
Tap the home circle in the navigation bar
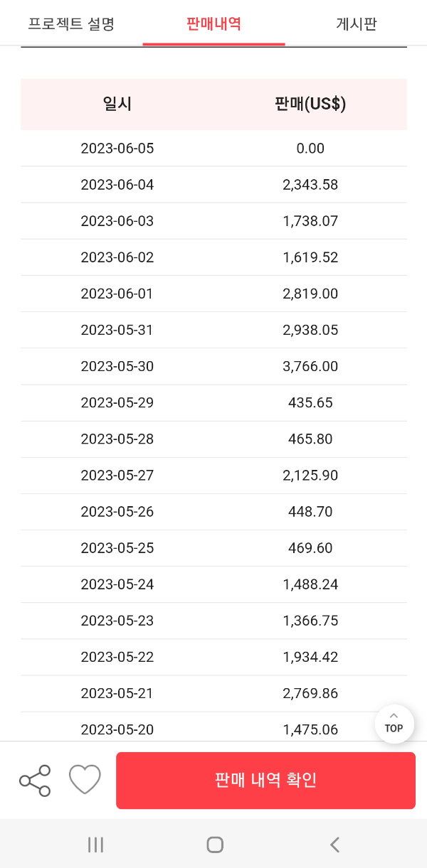[x=213, y=845]
